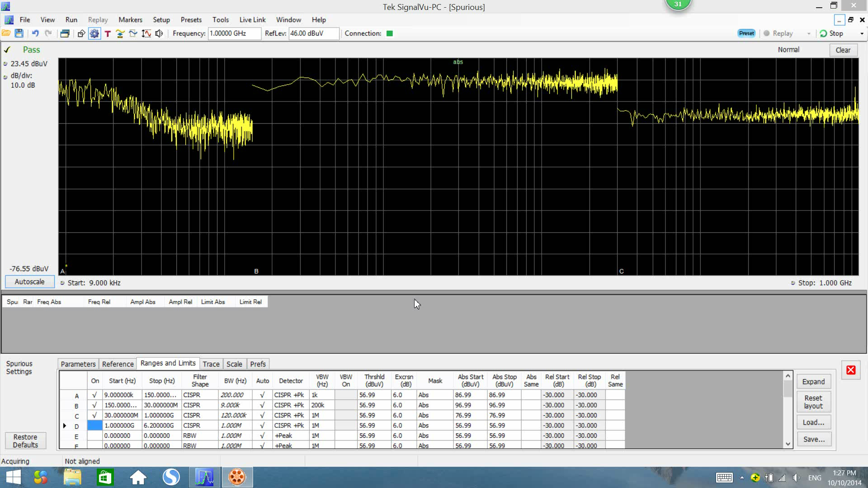Click the Redo arrow icon

coord(48,33)
